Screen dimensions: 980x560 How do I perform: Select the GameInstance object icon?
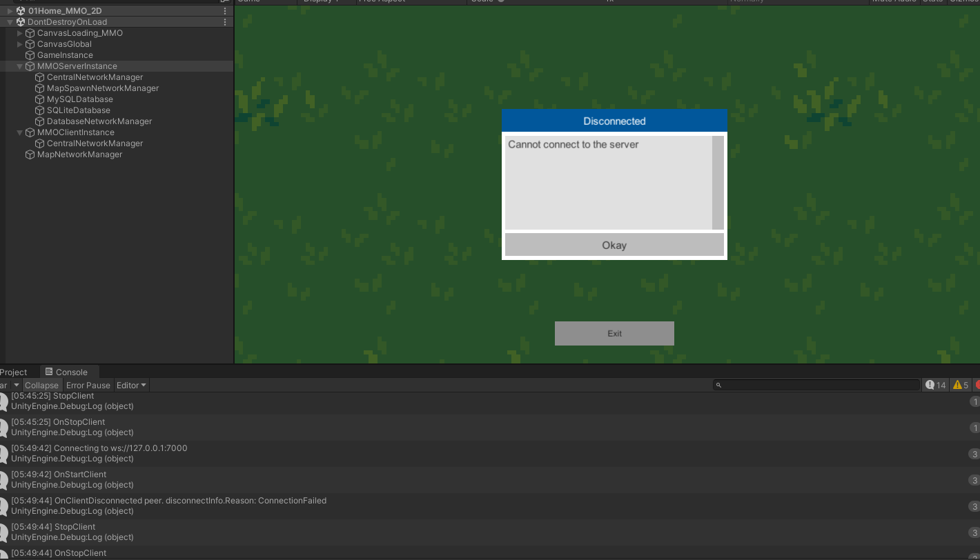(30, 54)
